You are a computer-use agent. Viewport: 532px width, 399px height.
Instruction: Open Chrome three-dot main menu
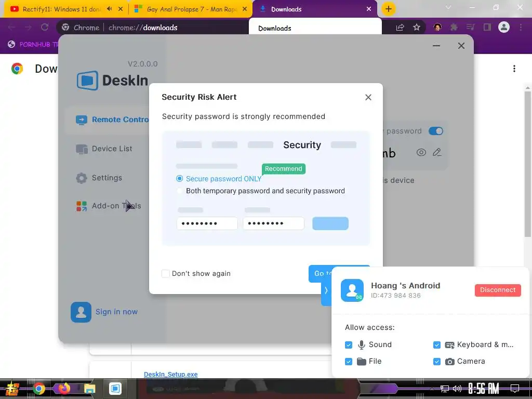[x=521, y=28]
